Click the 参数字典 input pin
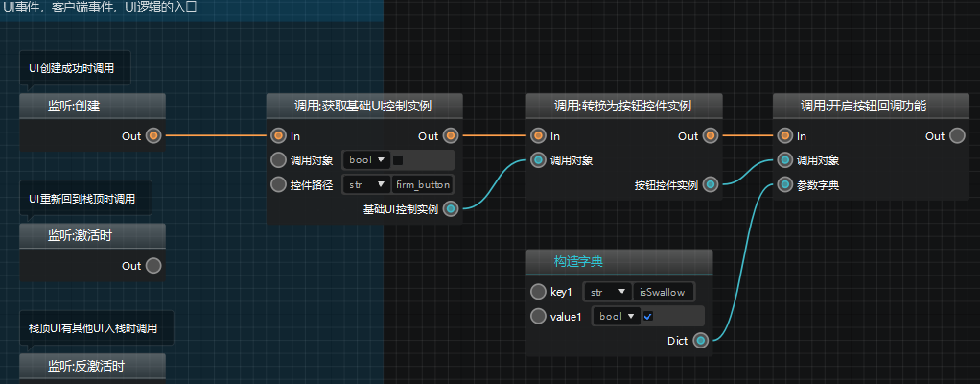The height and width of the screenshot is (384, 980). 785,184
